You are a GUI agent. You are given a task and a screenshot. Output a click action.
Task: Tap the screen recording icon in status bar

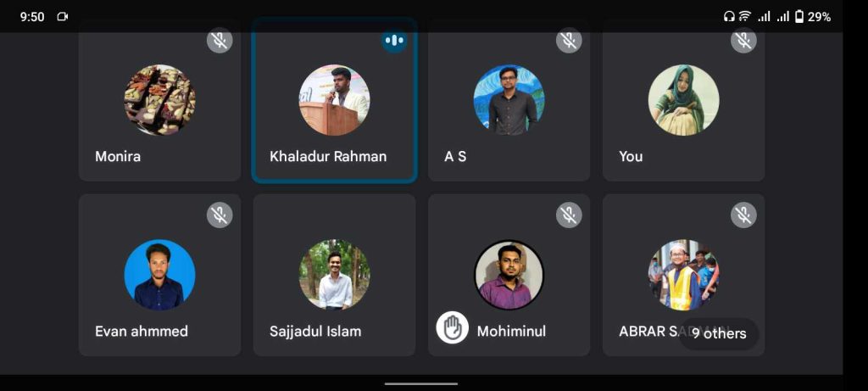(x=63, y=17)
